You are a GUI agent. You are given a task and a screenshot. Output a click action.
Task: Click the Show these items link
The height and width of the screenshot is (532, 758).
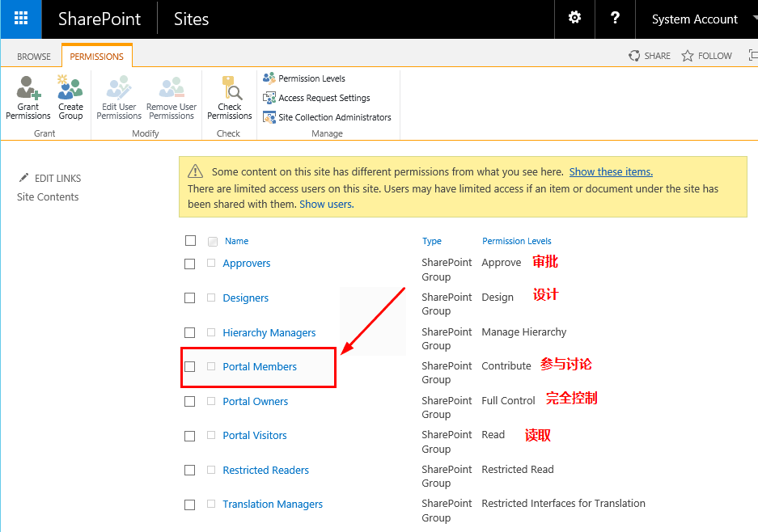(x=611, y=171)
